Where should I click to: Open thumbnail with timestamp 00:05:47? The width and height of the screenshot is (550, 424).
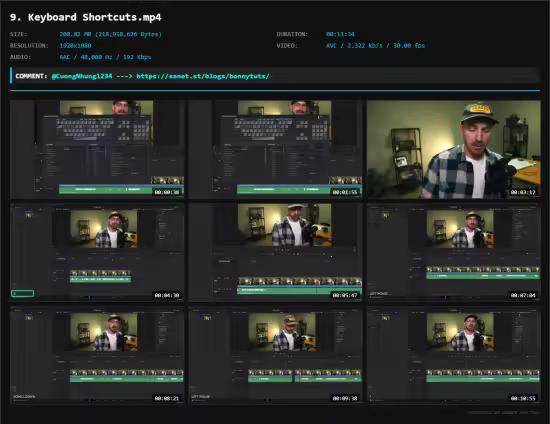click(x=275, y=253)
